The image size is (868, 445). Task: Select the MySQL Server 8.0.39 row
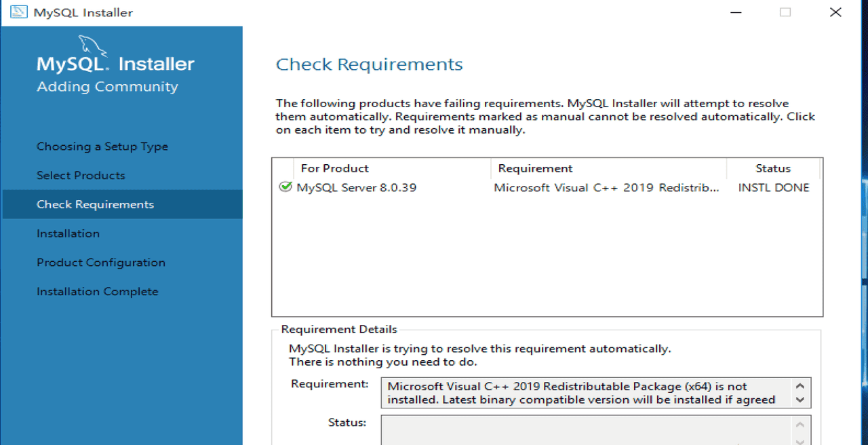pos(357,188)
